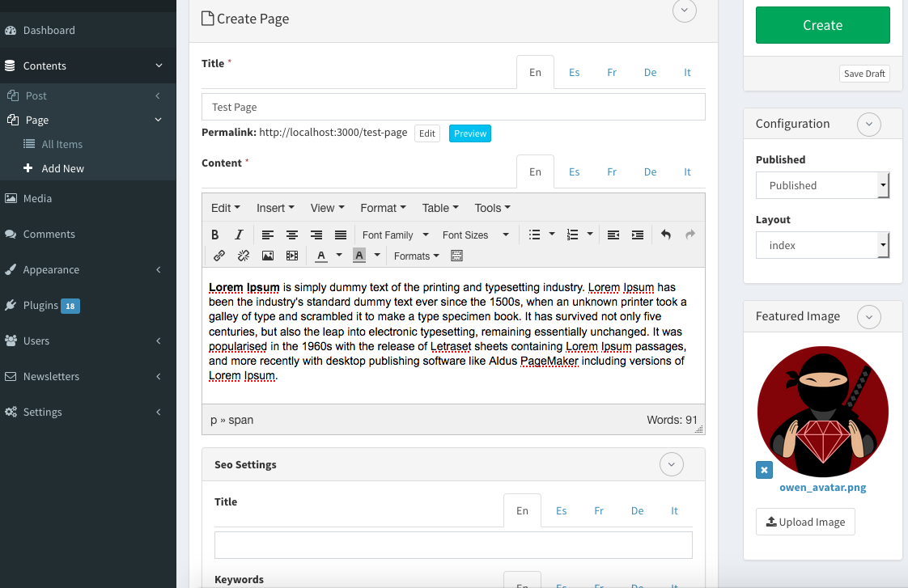
Task: Click Upload Image button
Action: click(805, 522)
